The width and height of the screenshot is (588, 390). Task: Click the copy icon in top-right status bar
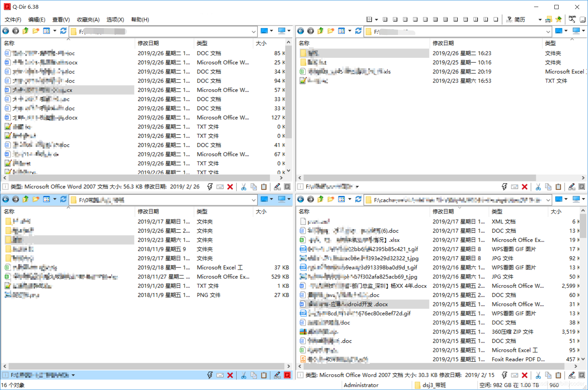548,187
